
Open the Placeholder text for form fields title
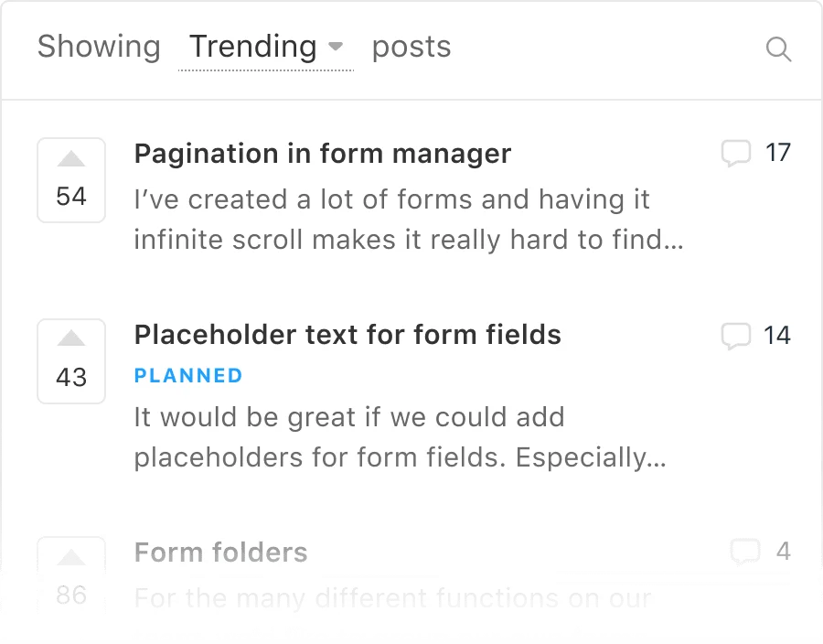(x=347, y=335)
